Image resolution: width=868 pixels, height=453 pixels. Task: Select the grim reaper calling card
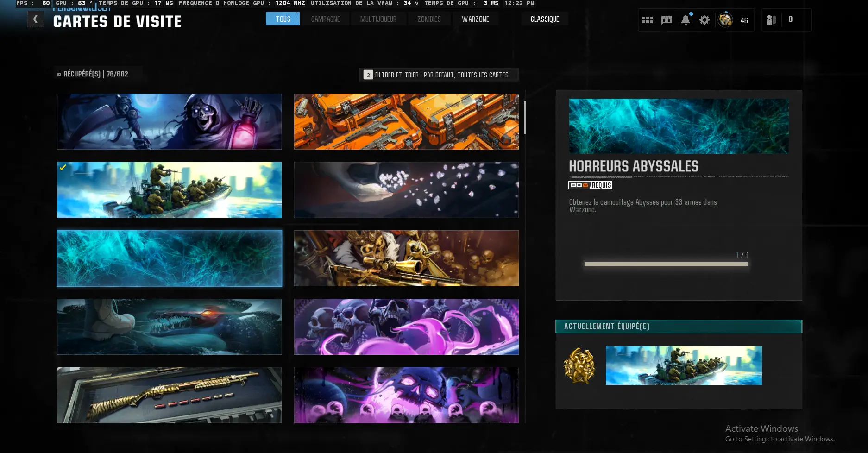pyautogui.click(x=169, y=122)
